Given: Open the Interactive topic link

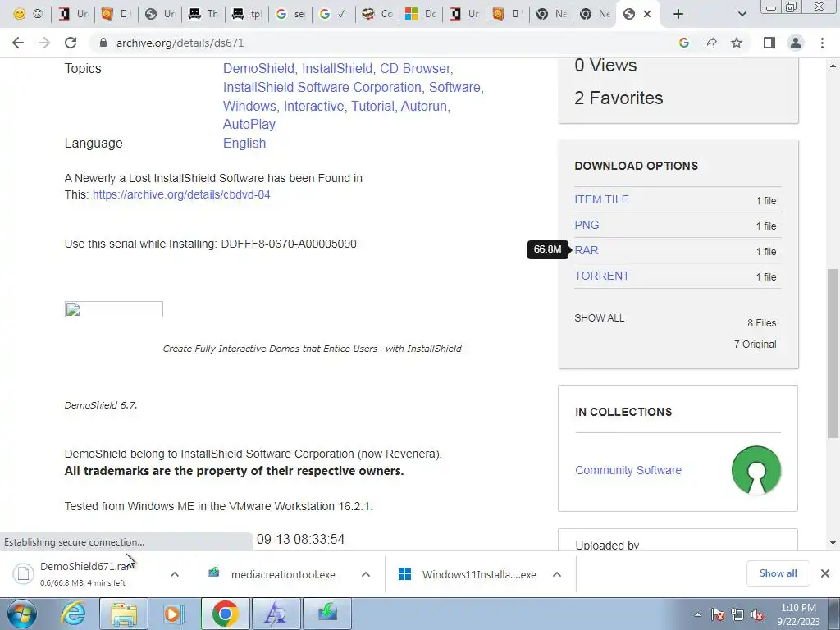Looking at the screenshot, I should pyautogui.click(x=313, y=106).
